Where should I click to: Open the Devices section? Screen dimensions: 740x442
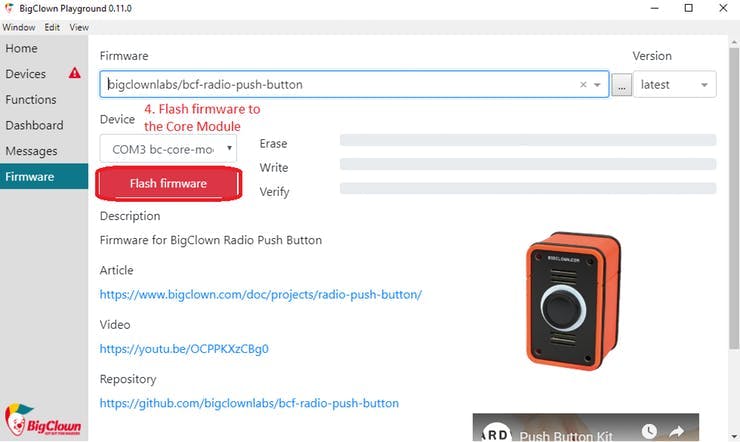click(44, 74)
